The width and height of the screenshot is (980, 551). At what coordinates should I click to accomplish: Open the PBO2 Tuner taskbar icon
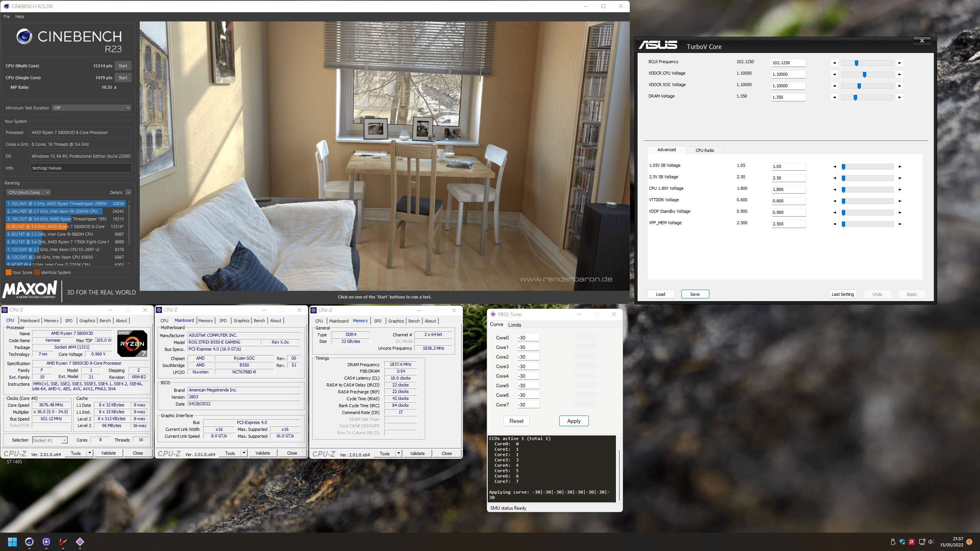80,542
